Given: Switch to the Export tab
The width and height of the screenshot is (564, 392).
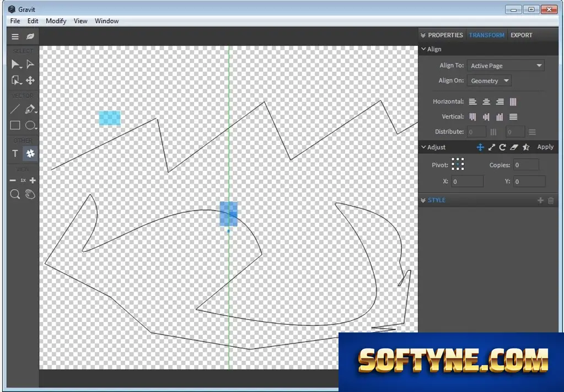Looking at the screenshot, I should tap(521, 35).
